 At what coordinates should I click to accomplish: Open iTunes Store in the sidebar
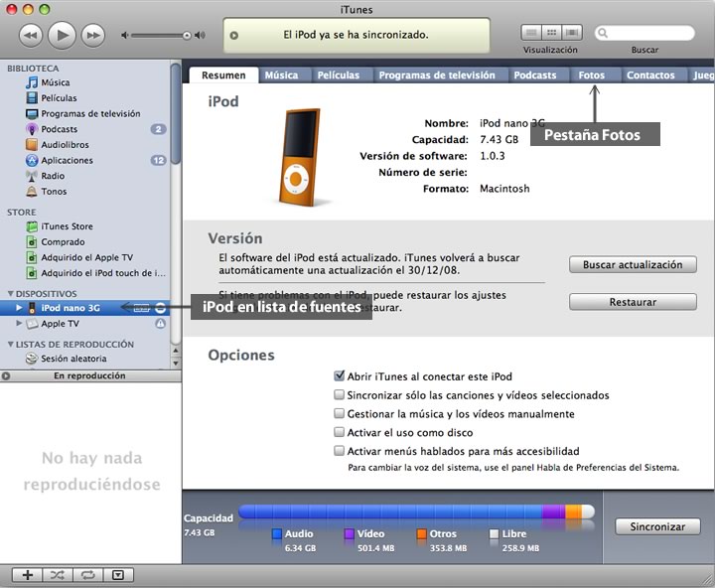(x=67, y=226)
